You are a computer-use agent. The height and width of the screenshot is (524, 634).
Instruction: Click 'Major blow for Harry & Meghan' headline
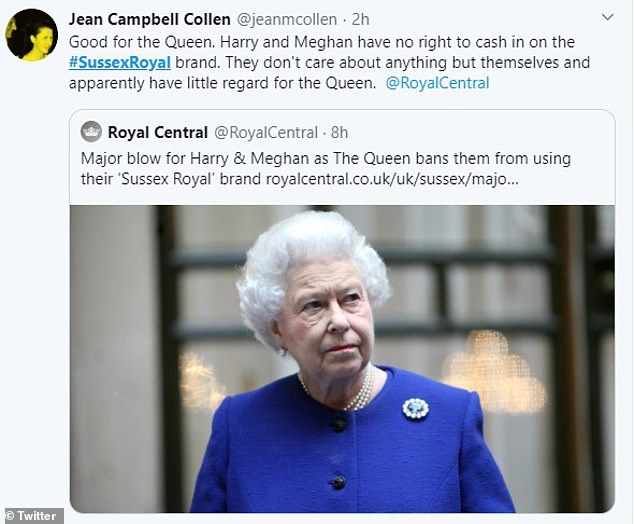(200, 158)
